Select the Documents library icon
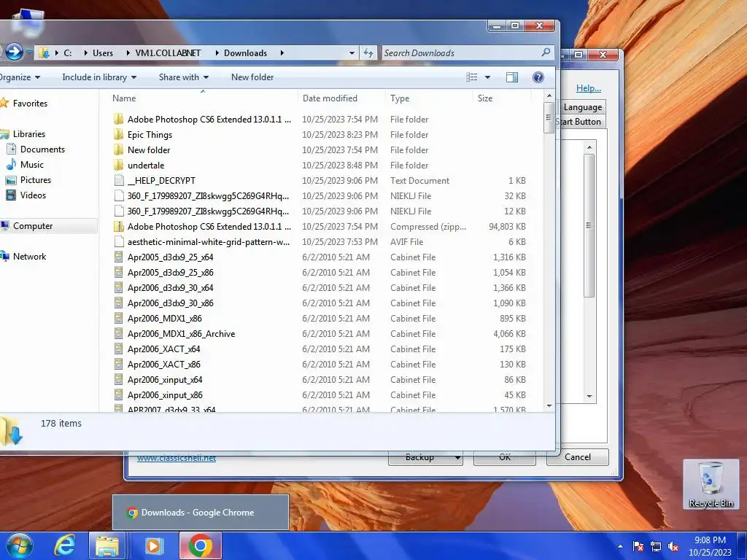This screenshot has height=560, width=747. [11, 149]
